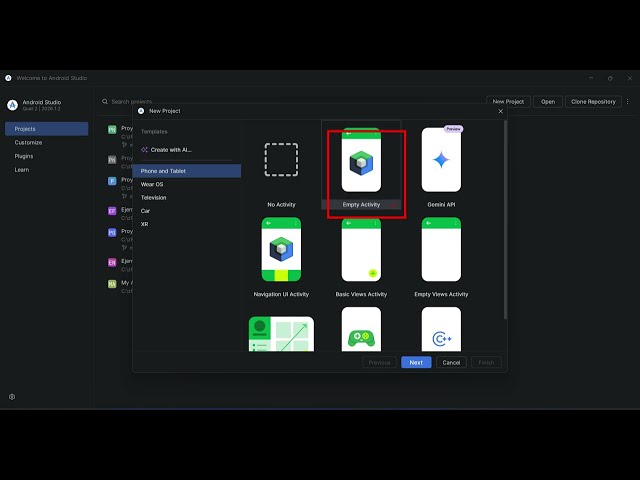This screenshot has height=480, width=640.
Task: Choose the Empty Activity template
Action: [361, 167]
